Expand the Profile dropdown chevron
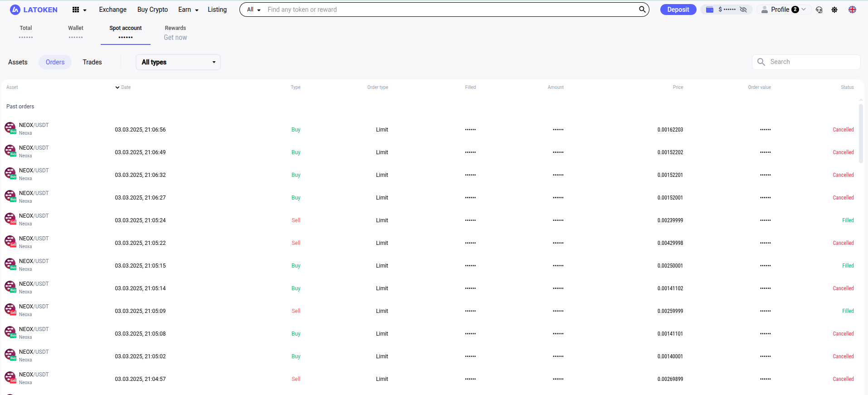Image resolution: width=868 pixels, height=395 pixels. tap(804, 10)
